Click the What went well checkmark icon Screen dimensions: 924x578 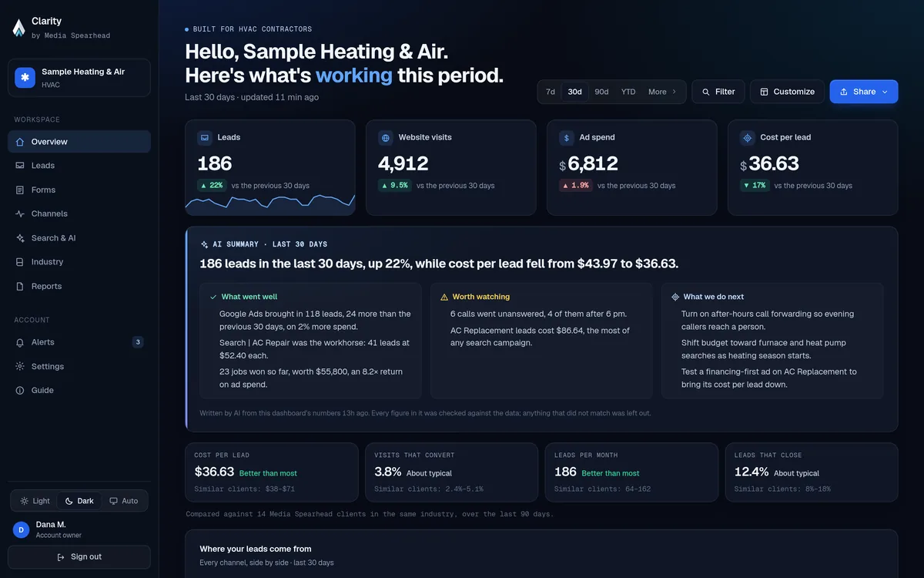click(213, 297)
